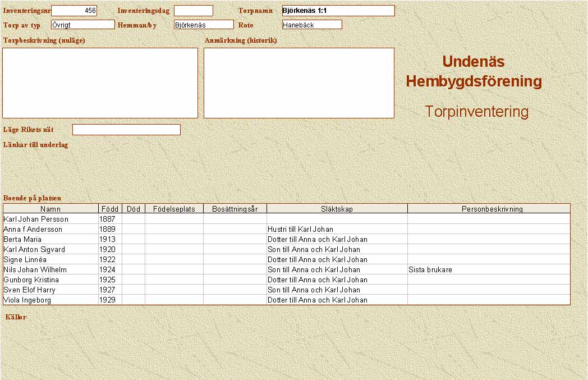Click the Läge Rikets nät input field
This screenshot has height=380, width=588.
(x=126, y=130)
